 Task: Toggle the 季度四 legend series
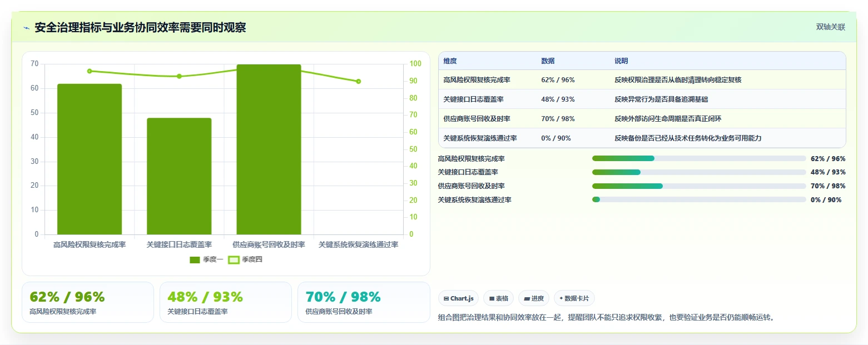coord(245,259)
